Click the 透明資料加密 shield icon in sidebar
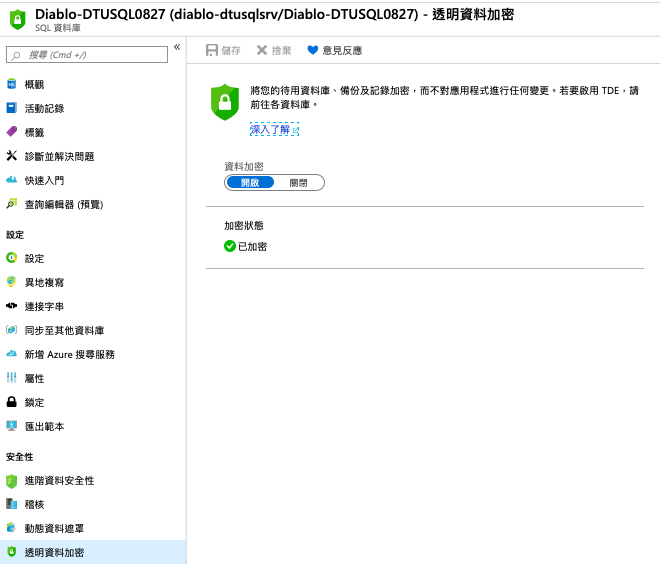Image resolution: width=660 pixels, height=564 pixels. click(12, 552)
